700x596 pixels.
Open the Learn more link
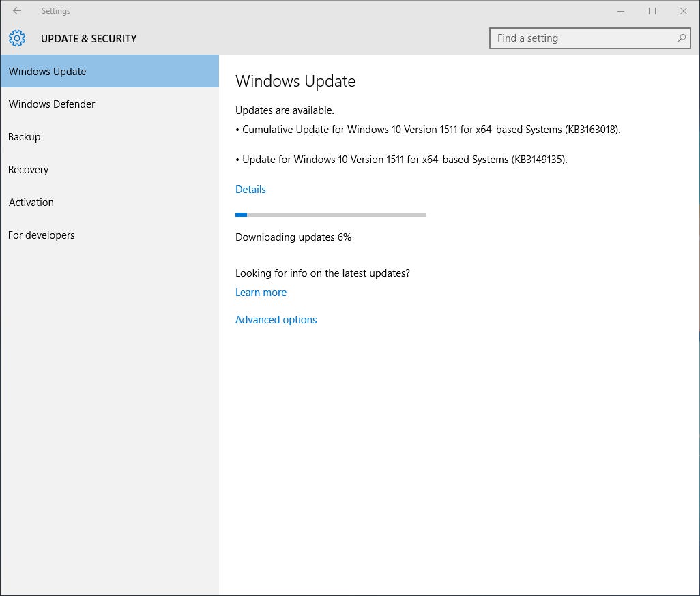coord(261,292)
